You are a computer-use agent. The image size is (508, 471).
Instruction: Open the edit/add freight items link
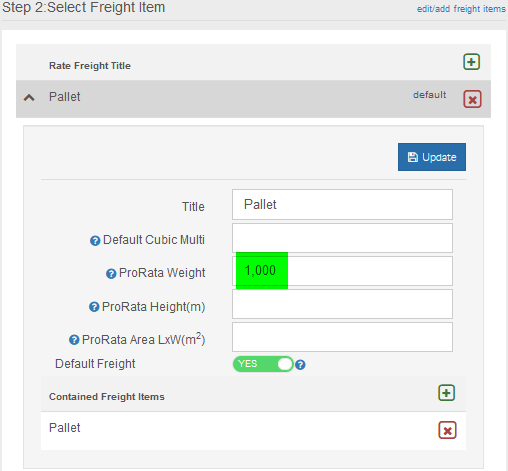(x=461, y=9)
